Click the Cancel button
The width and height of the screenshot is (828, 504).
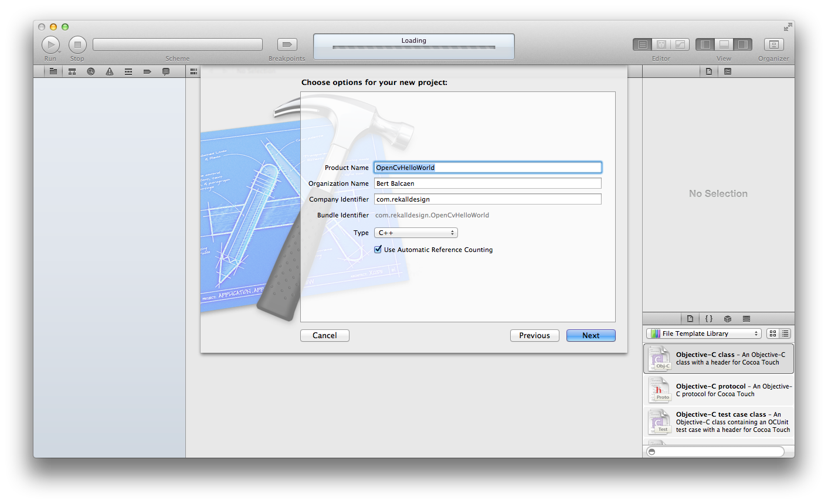click(x=325, y=335)
